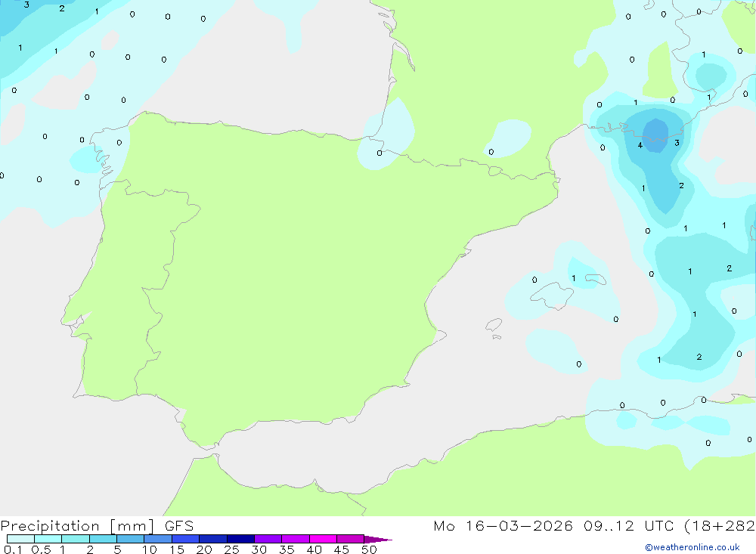The width and height of the screenshot is (756, 554).
Task: Select the 2–5 mm legend color segment
Action: point(103,539)
